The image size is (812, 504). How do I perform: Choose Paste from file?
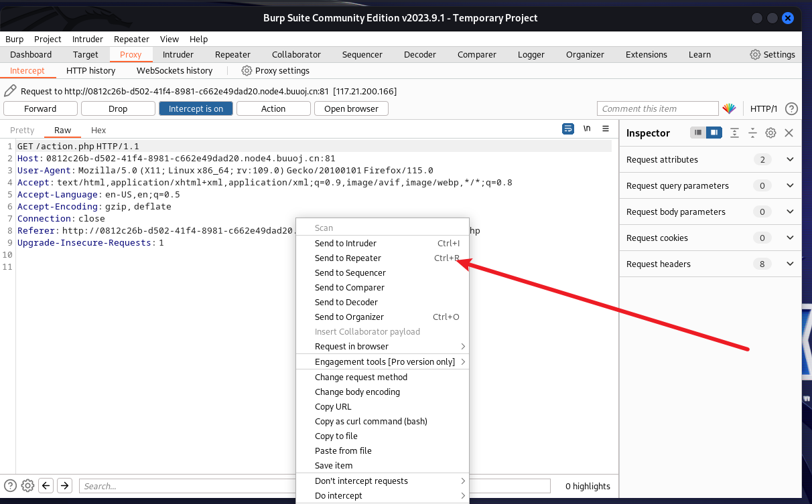point(383,451)
